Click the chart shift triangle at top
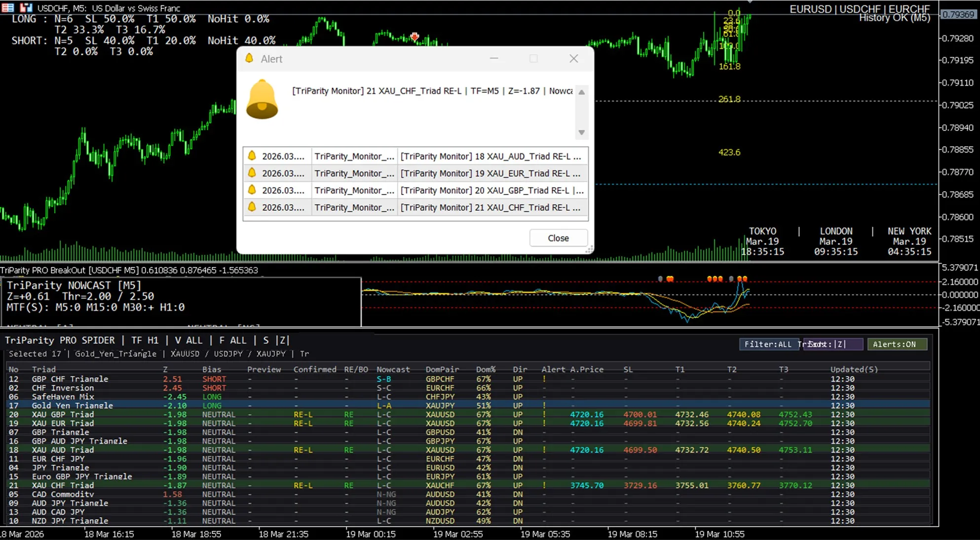980x540 pixels. [750, 2]
